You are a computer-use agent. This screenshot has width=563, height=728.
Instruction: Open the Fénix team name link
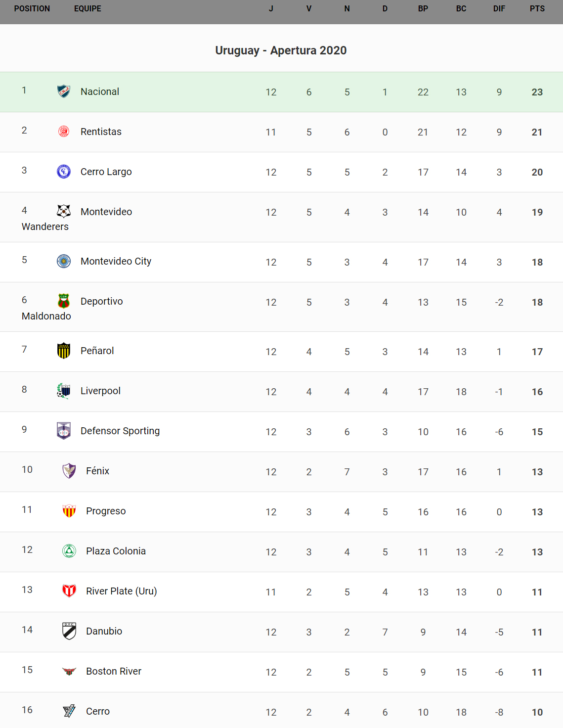pyautogui.click(x=97, y=471)
